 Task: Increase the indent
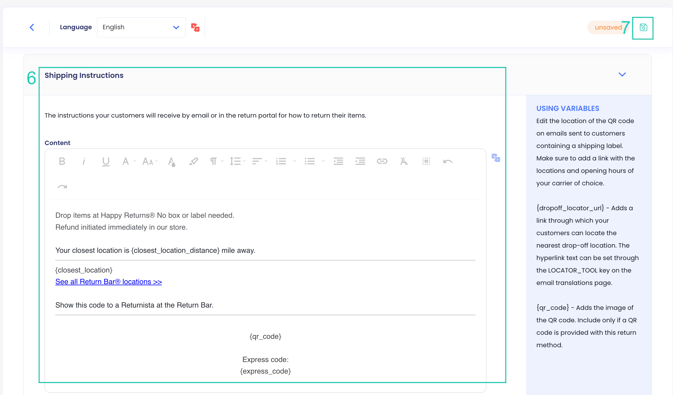(360, 161)
